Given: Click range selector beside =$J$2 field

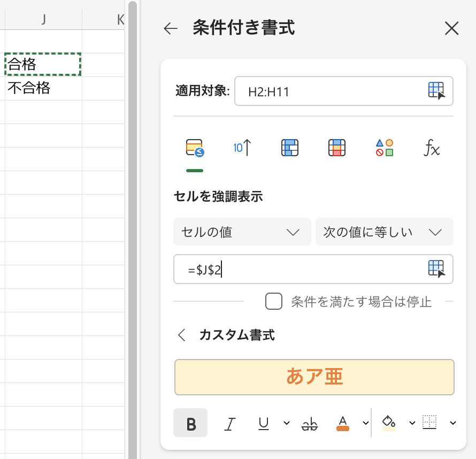Looking at the screenshot, I should tap(436, 269).
